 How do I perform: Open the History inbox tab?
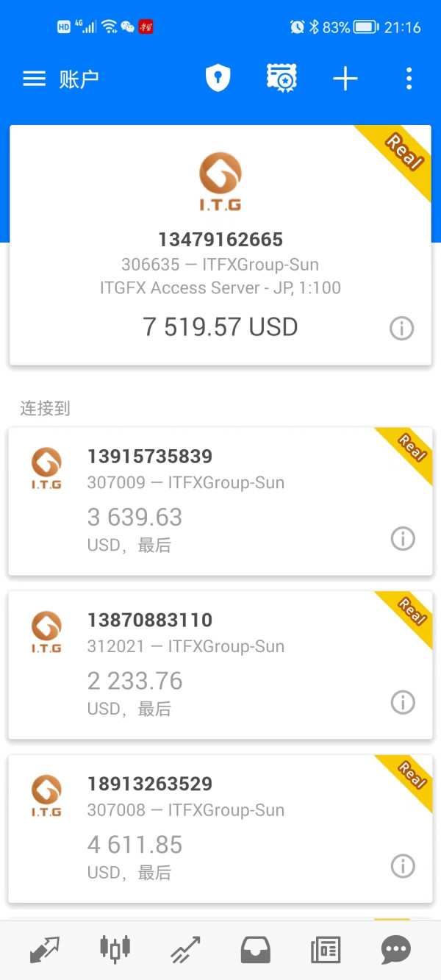pos(255,950)
